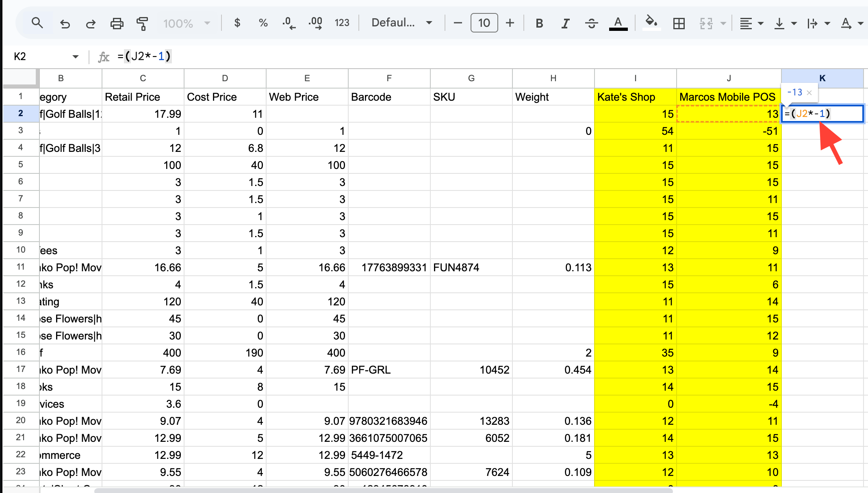
Task: Toggle strikethrough formatting
Action: (x=591, y=23)
